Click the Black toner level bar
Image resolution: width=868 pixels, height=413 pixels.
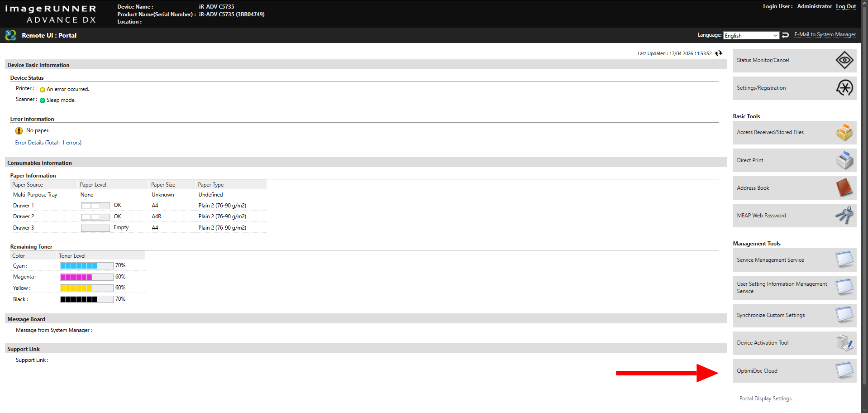click(x=86, y=299)
